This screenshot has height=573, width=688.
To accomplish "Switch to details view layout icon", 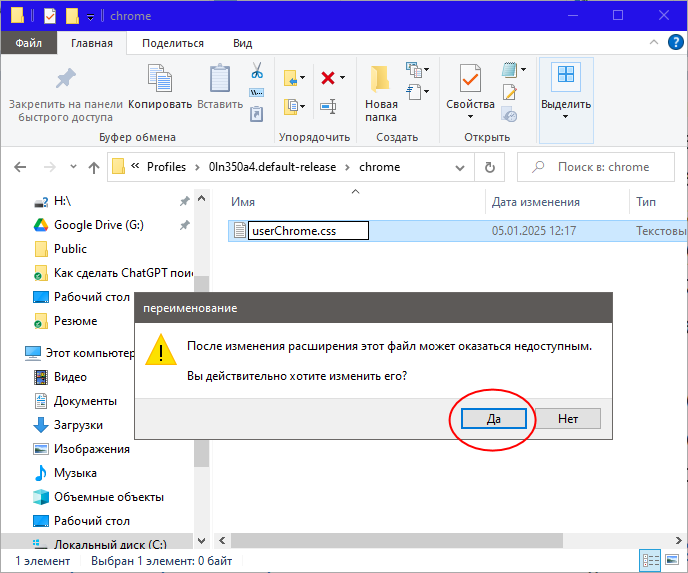I will click(x=651, y=560).
